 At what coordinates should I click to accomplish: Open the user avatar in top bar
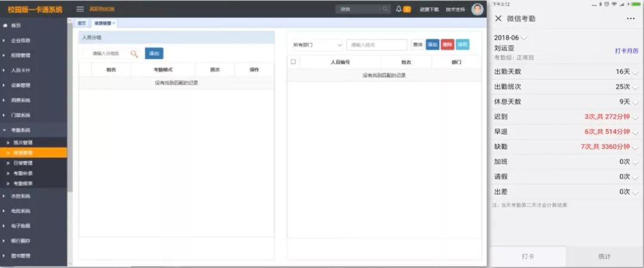[477, 9]
